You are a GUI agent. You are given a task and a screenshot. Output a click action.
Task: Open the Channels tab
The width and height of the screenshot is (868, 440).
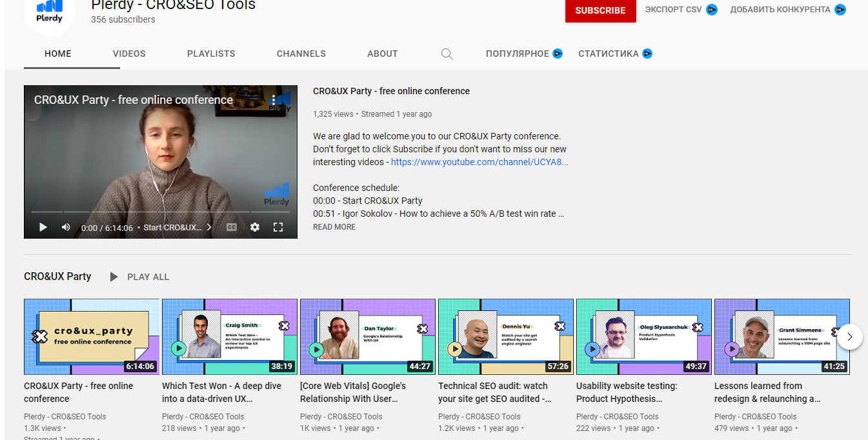tap(301, 54)
